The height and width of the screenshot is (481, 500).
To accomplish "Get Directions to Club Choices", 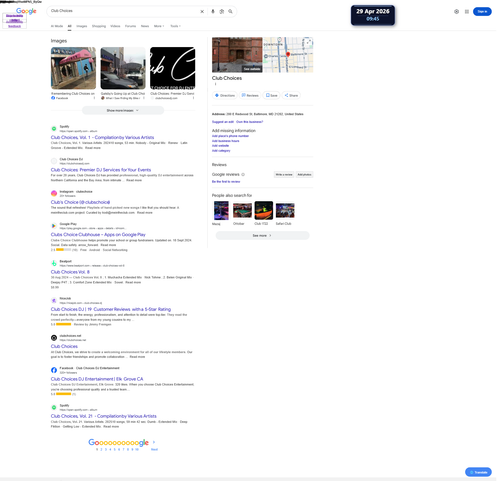I will (225, 95).
